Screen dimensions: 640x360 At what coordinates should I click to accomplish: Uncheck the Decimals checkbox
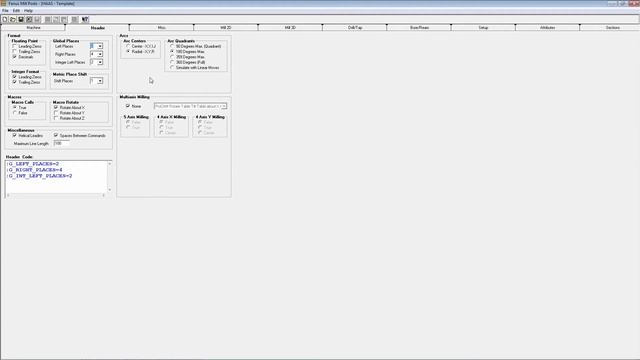(15, 57)
